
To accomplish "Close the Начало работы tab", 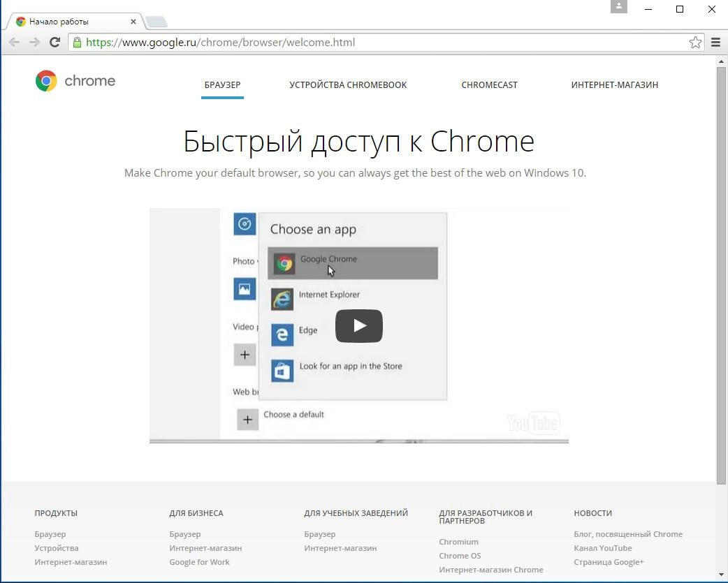I will click(133, 22).
